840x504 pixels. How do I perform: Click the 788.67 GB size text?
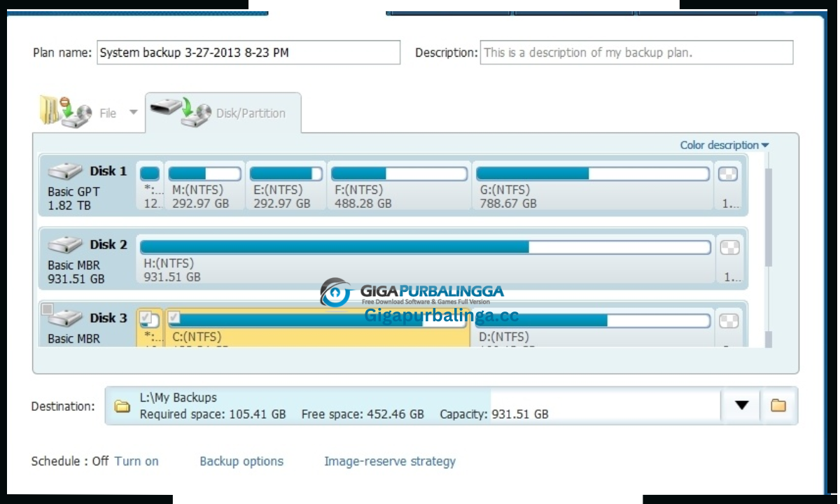coord(508,204)
